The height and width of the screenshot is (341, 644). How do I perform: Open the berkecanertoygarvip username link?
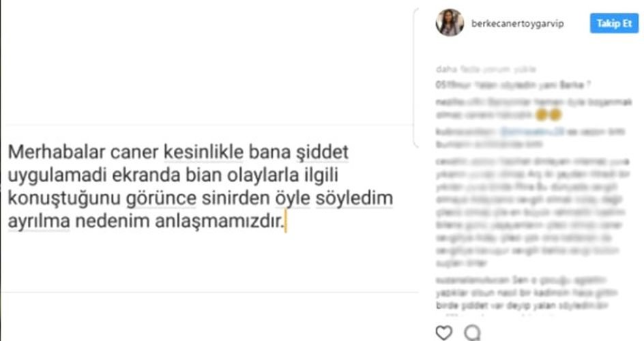pos(518,24)
